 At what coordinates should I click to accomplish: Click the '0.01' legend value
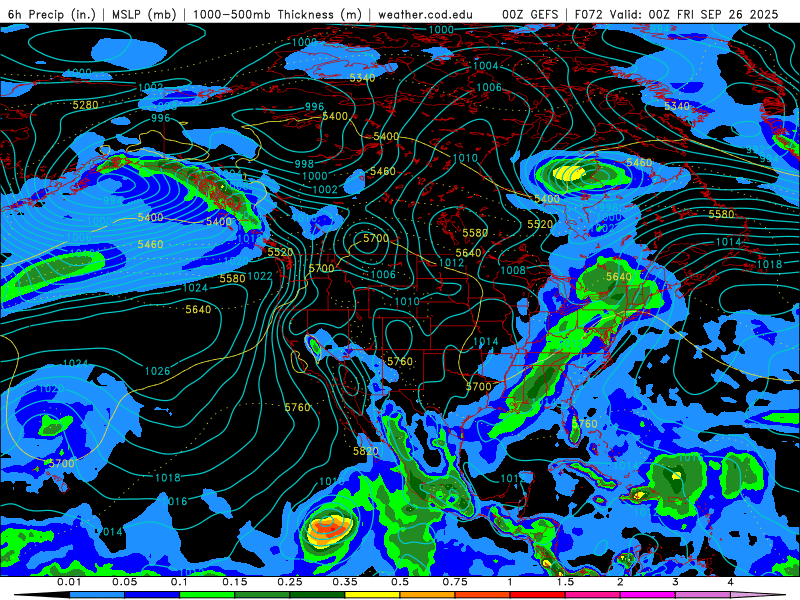69,582
